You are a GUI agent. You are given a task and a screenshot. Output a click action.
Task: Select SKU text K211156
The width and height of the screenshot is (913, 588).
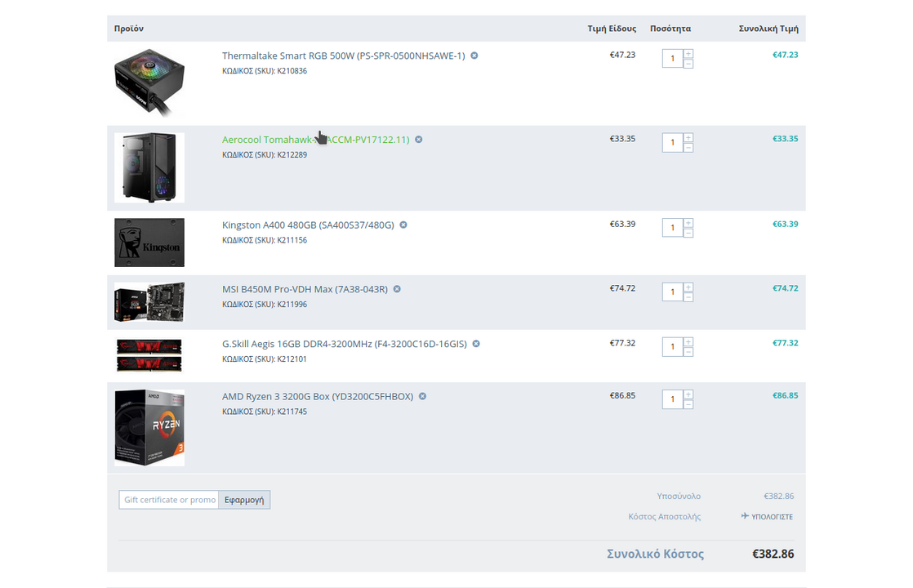pyautogui.click(x=292, y=240)
